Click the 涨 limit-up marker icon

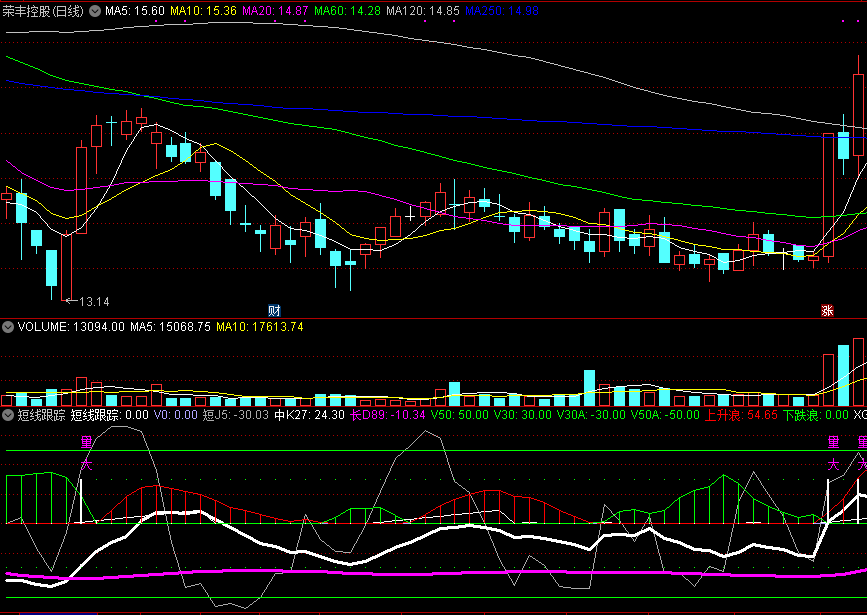[827, 310]
